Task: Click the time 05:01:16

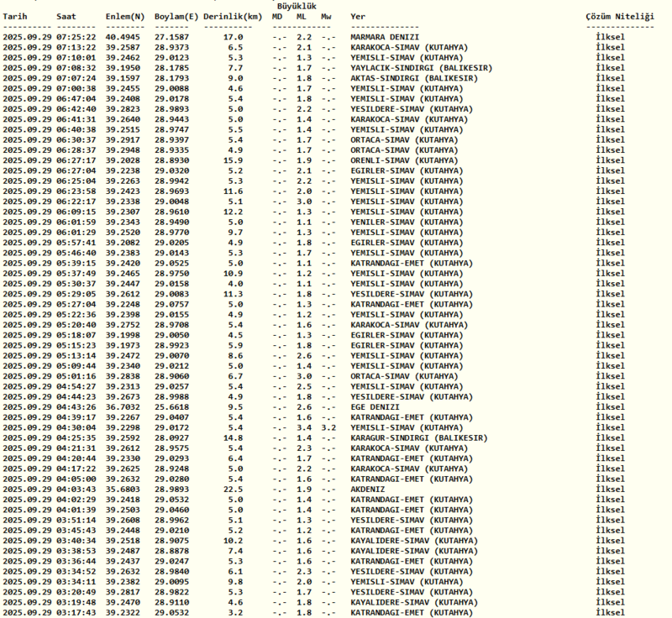Action: [76, 376]
